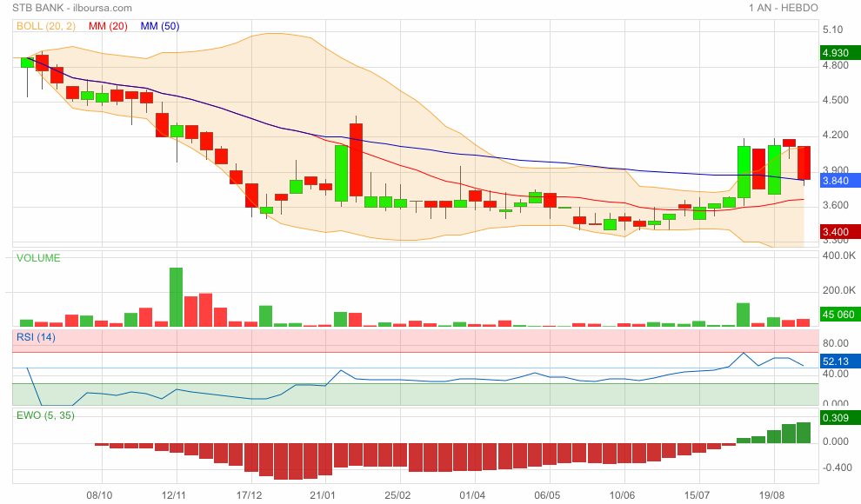Click the 3.600 price axis label
The height and width of the screenshot is (504, 861).
835,205
